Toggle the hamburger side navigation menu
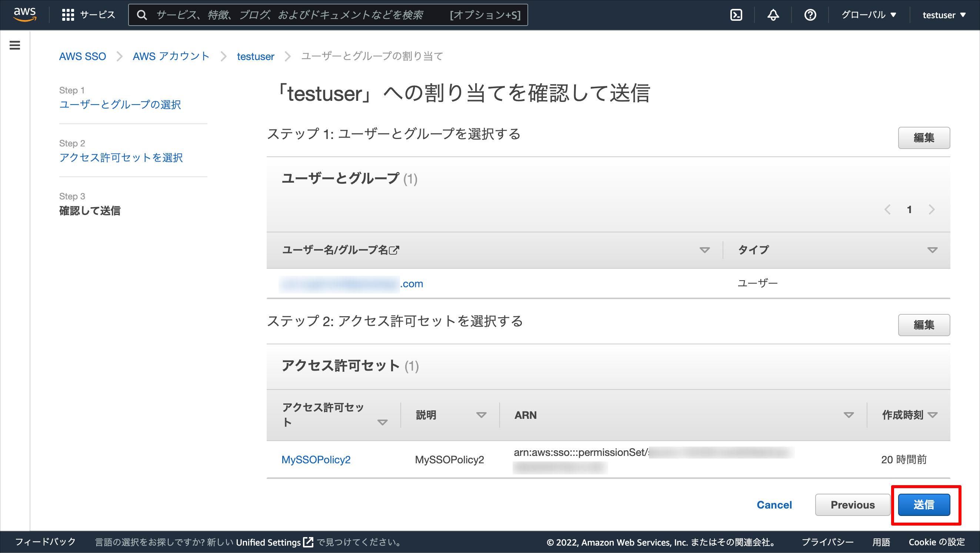The width and height of the screenshot is (980, 553). coord(15,45)
